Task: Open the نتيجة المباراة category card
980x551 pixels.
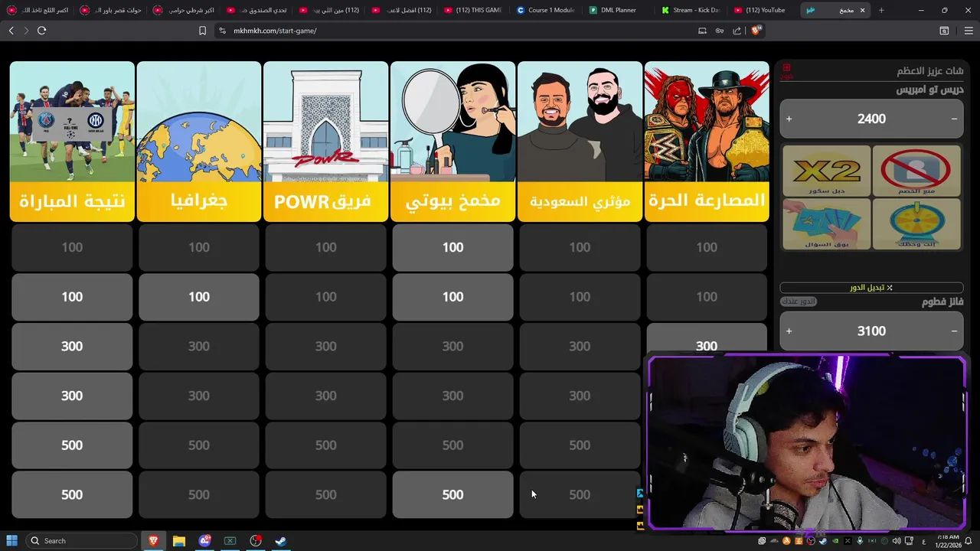Action: click(x=72, y=142)
